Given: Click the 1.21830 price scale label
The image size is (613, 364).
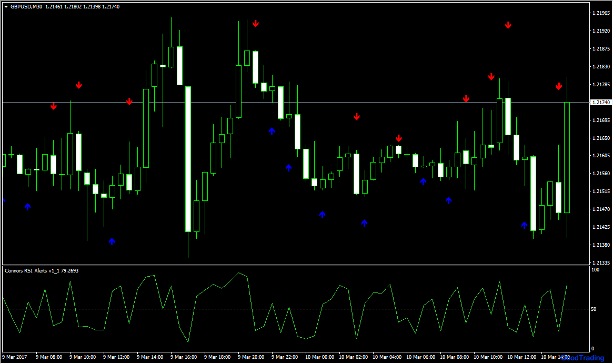Looking at the screenshot, I should click(601, 67).
